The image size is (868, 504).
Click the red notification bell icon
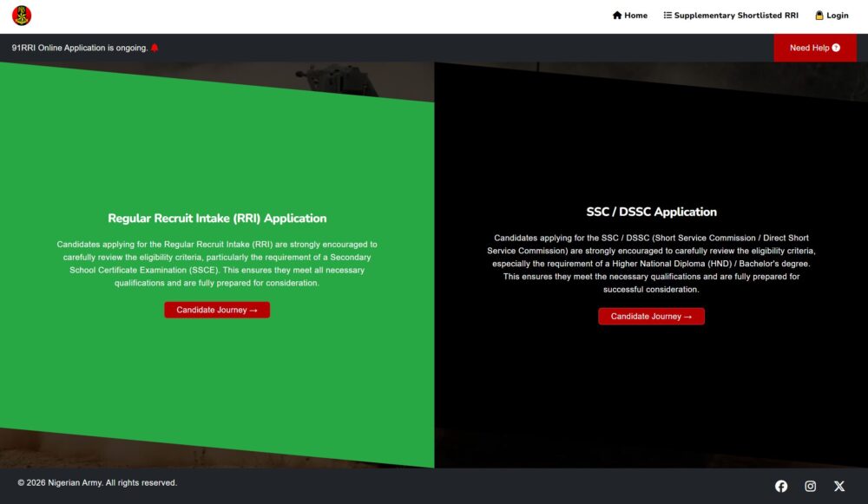tap(153, 48)
